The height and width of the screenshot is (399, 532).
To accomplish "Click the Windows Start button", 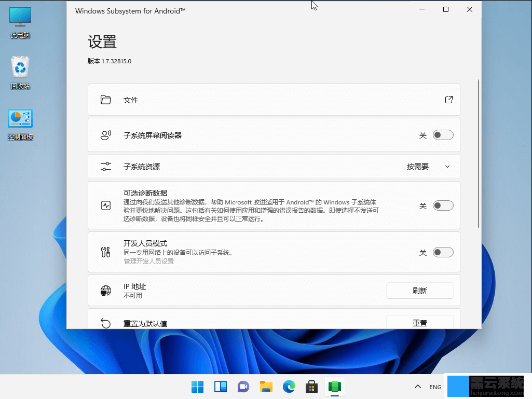I will [x=197, y=387].
